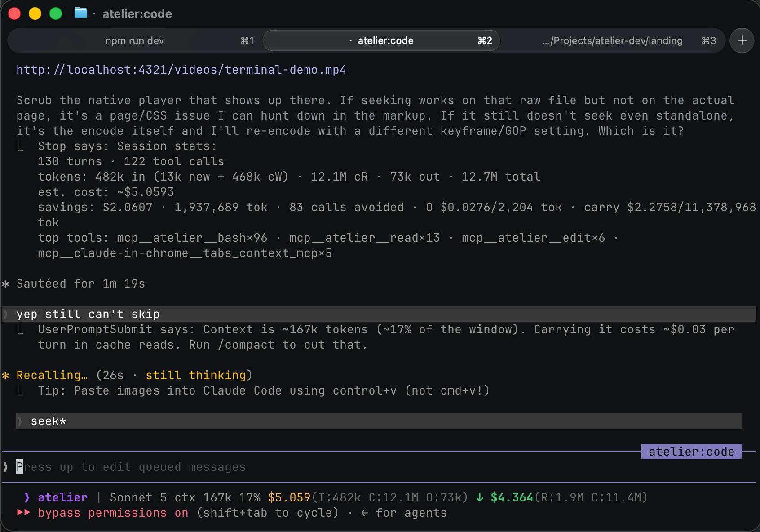Click the 'Sautéed for 1m 19s' line
This screenshot has height=532, width=760.
(x=81, y=284)
